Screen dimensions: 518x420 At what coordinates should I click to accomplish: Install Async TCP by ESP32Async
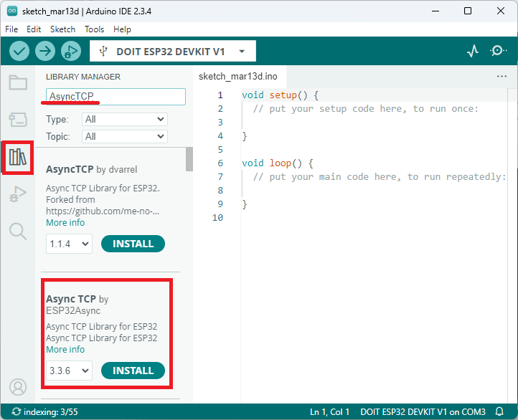point(133,371)
